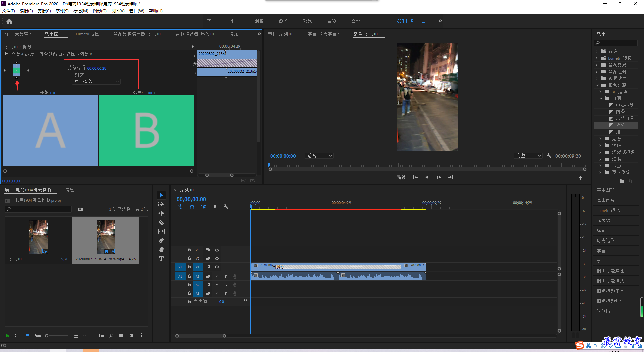Viewport: 644px width, 352px height.
Task: Toggle V1 track output eye
Action: click(x=217, y=267)
